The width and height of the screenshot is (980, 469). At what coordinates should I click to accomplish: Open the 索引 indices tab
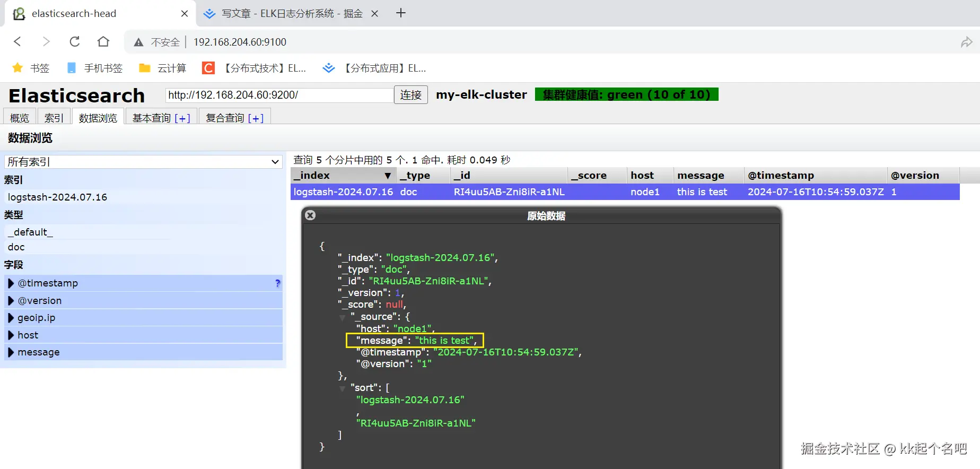(54, 118)
